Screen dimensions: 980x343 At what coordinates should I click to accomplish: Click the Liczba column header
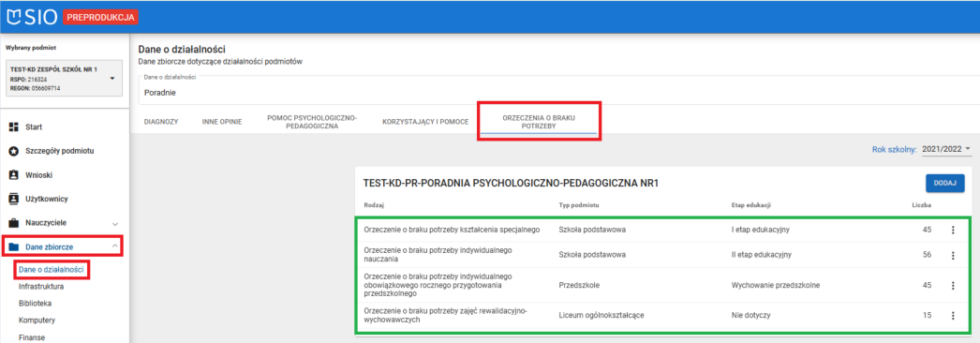click(x=921, y=205)
